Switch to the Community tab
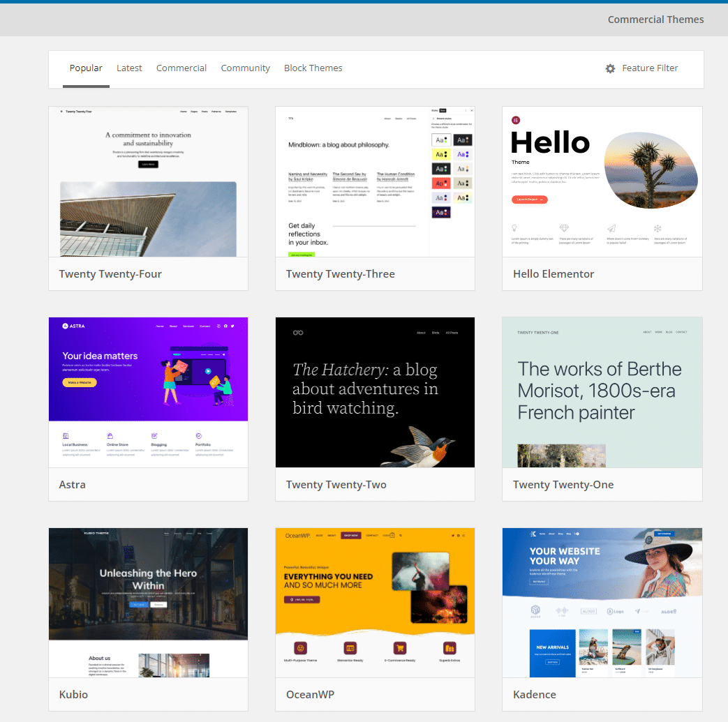The width and height of the screenshot is (728, 722). coord(245,68)
